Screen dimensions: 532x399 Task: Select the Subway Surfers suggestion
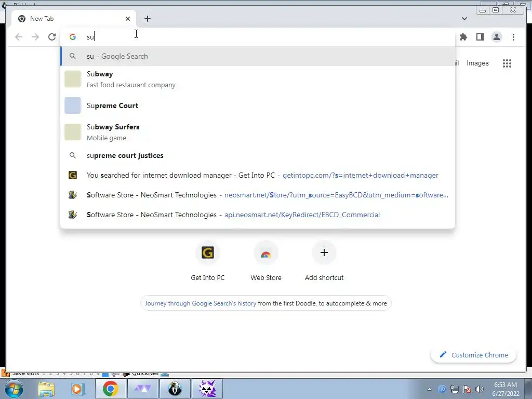tap(258, 132)
